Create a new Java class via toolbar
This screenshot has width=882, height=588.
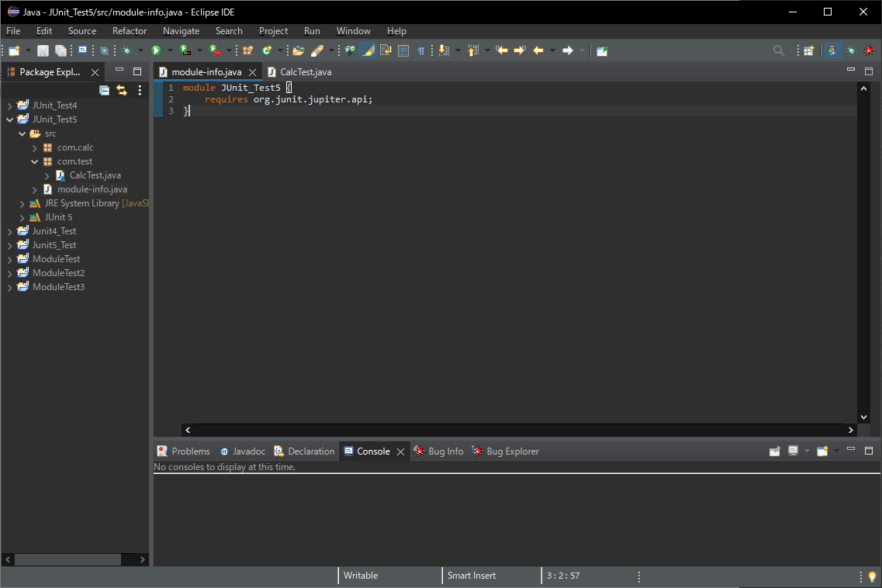(x=267, y=50)
